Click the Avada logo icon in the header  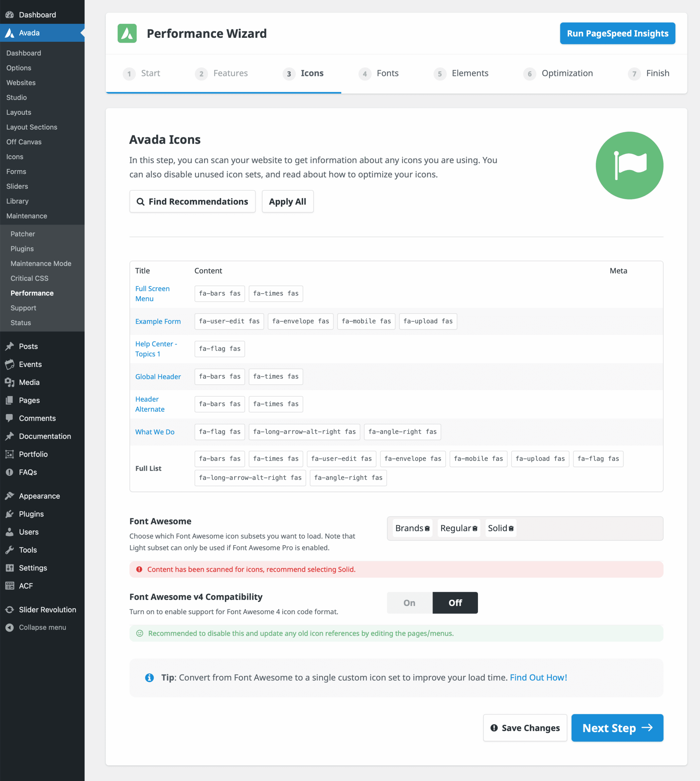127,33
